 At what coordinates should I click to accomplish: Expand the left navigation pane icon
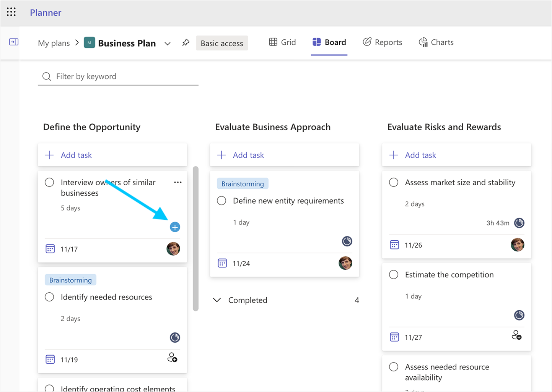pyautogui.click(x=14, y=42)
